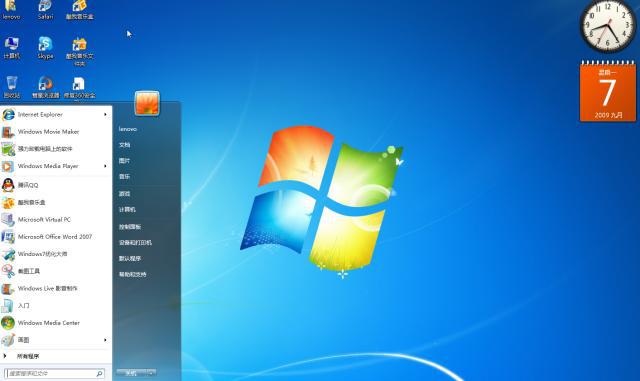
Task: Launch Windows Media Player from Start menu
Action: (x=56, y=166)
